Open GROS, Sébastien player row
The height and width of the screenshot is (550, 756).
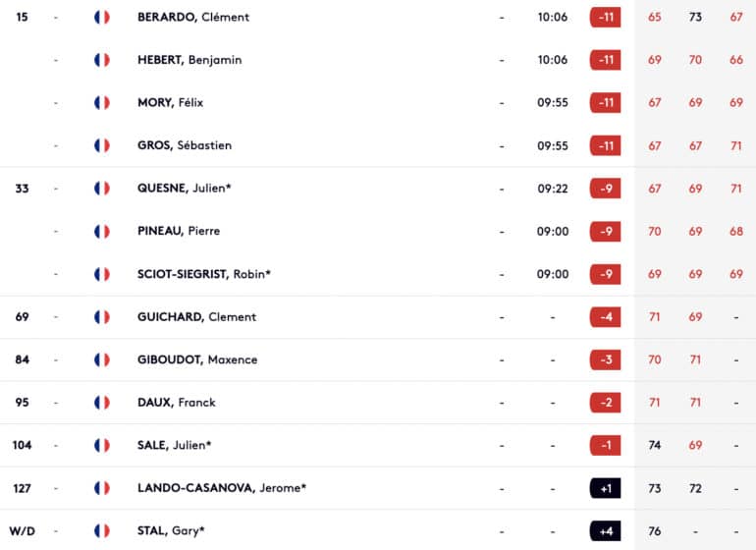coord(378,145)
